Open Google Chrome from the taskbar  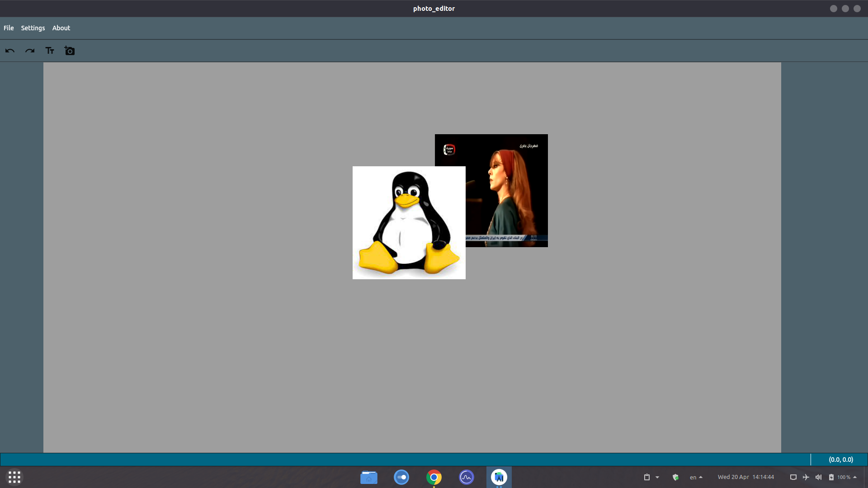point(434,477)
